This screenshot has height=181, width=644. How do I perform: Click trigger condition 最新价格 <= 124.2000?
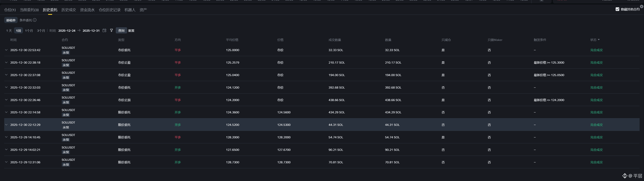[x=549, y=100]
